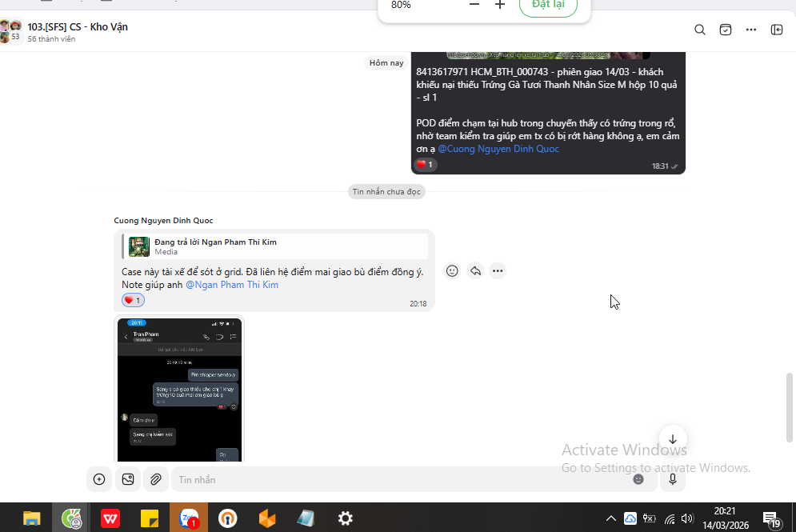Open the Wi-Fi network tray icon
Viewport: 796px width, 532px height.
(x=670, y=518)
